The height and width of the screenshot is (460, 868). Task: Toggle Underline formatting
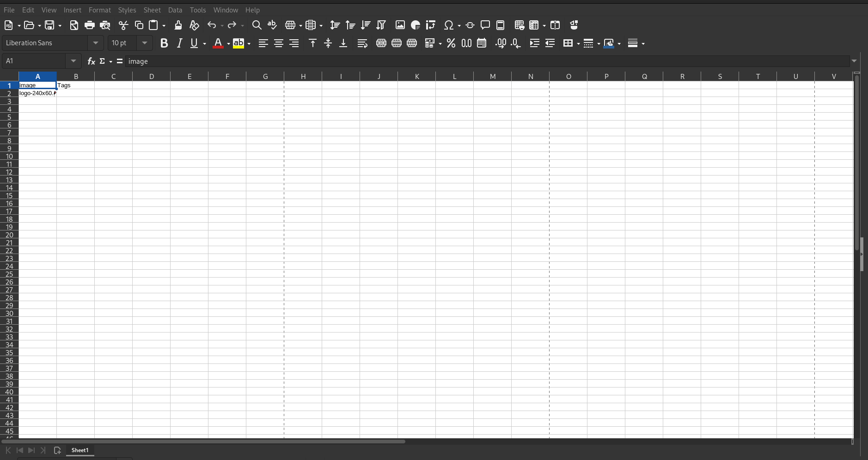[x=194, y=43]
